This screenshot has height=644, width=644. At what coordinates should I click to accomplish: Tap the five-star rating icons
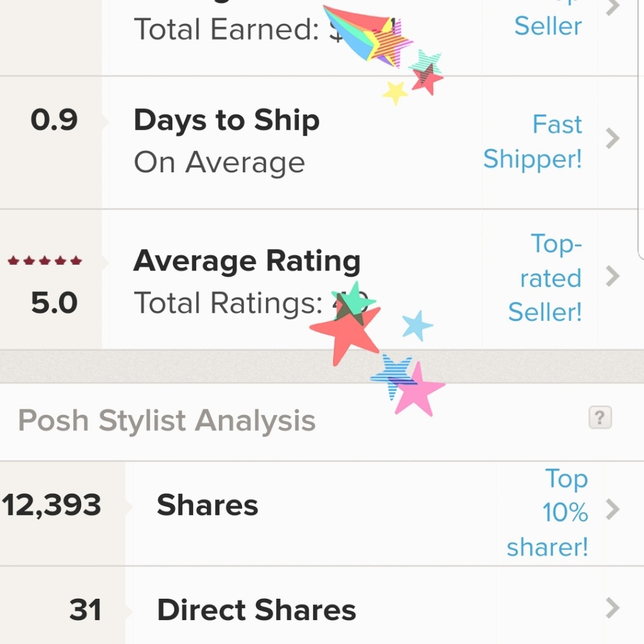coord(45,261)
